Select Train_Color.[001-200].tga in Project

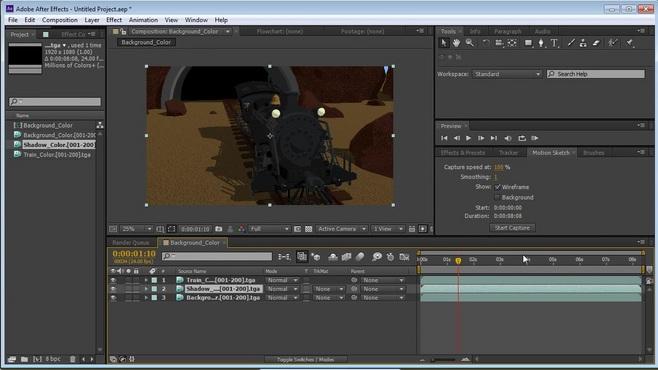tap(57, 155)
